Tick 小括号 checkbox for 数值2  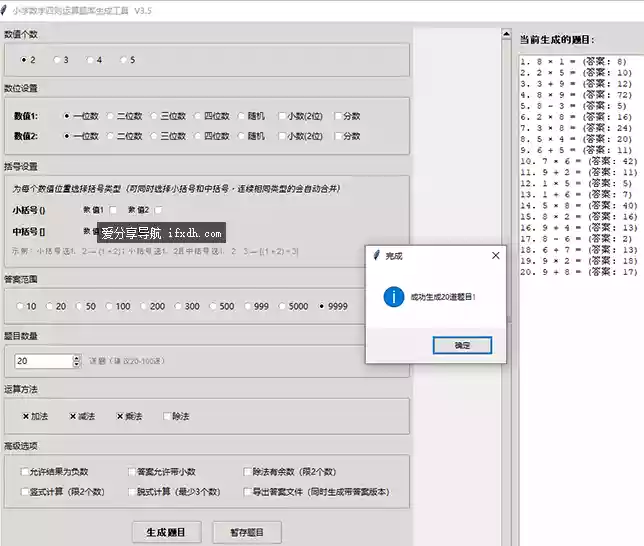pos(158,210)
